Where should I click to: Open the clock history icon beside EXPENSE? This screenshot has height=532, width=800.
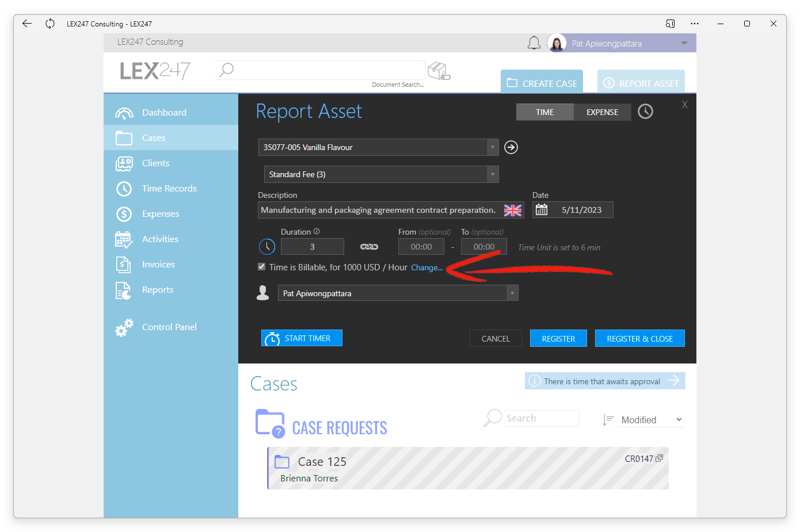pos(646,112)
